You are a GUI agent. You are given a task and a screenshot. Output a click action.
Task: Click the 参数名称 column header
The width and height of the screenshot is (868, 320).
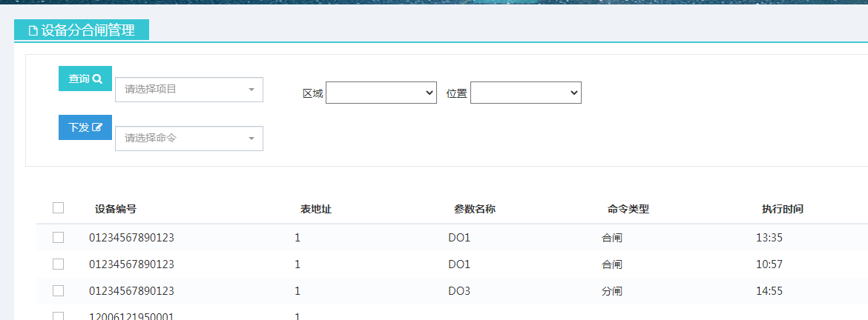pos(475,210)
